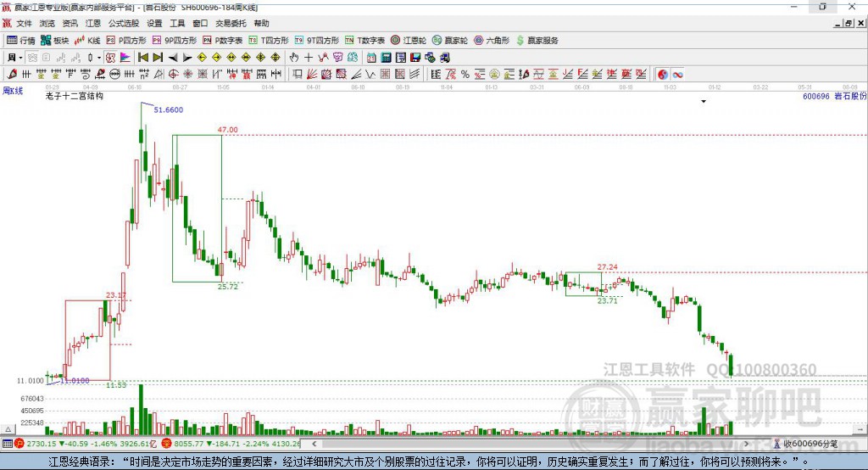
Task: Click the 51.6600 high price label
Action: pos(169,109)
